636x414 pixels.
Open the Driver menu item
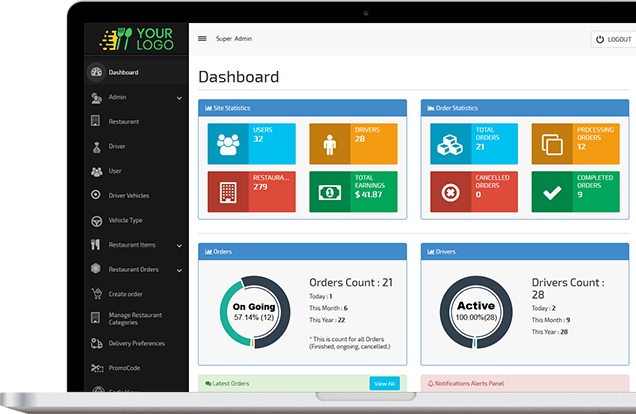point(136,146)
